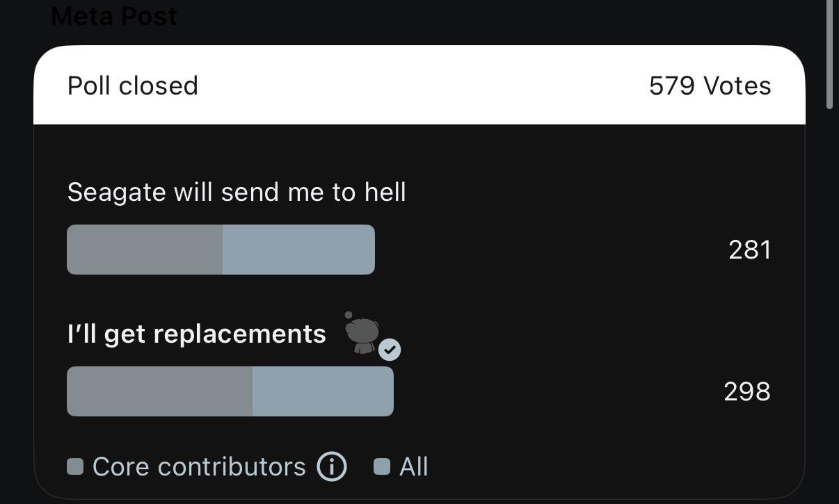Screen dimensions: 839x504
Task: Click the dark core-contributor segment of the Seagate bar
Action: [145, 250]
